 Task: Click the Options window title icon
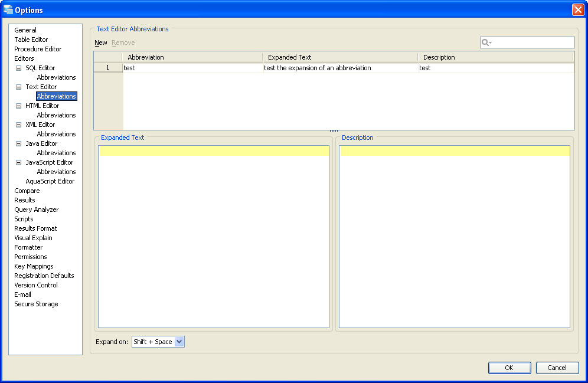8,10
